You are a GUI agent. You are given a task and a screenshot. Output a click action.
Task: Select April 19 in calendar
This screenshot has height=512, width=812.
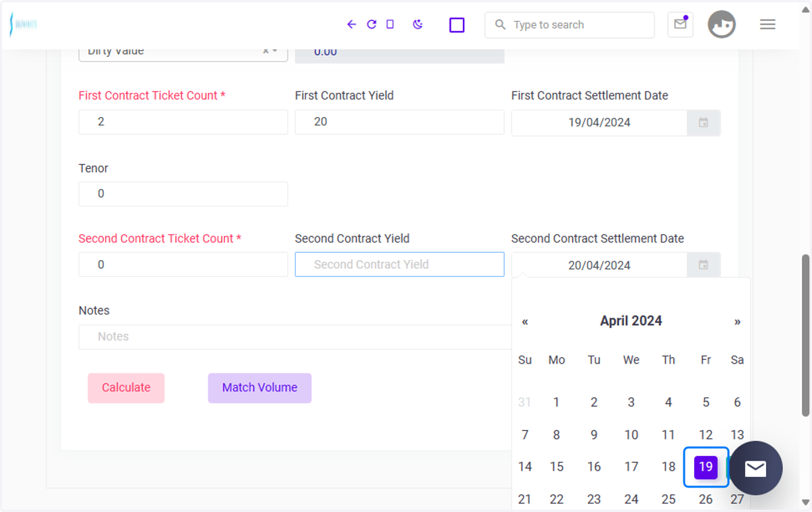click(x=706, y=467)
